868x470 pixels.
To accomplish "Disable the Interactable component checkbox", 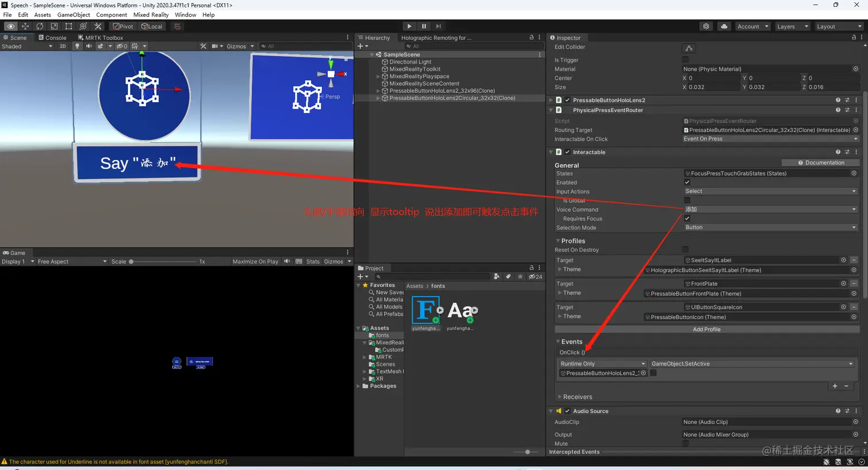I will pos(567,152).
